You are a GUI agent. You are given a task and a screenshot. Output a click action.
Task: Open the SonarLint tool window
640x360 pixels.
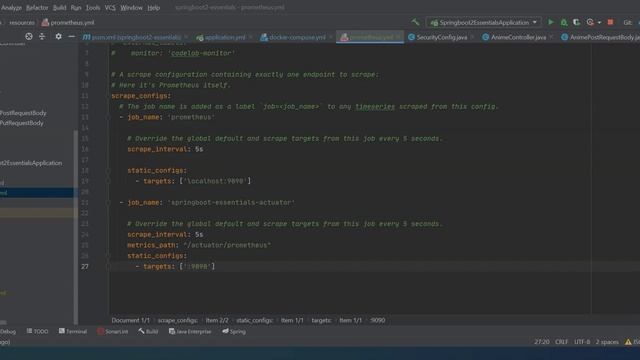pyautogui.click(x=113, y=331)
